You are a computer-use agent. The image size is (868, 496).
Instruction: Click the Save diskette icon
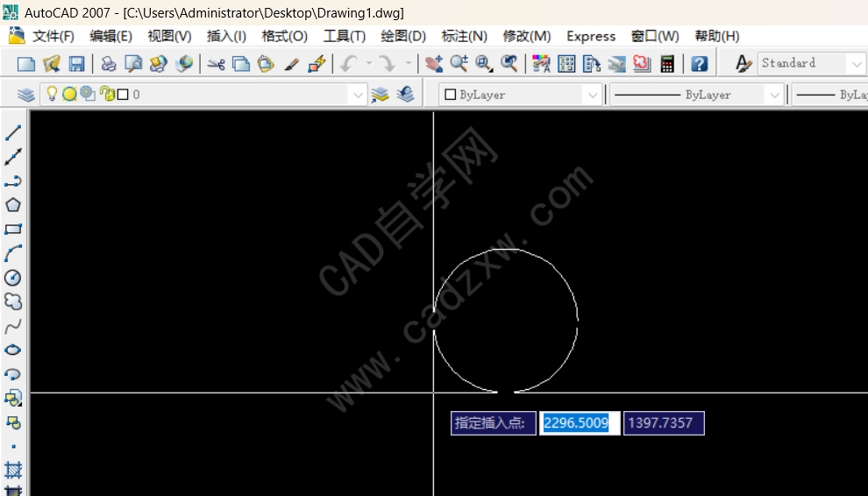coord(76,64)
